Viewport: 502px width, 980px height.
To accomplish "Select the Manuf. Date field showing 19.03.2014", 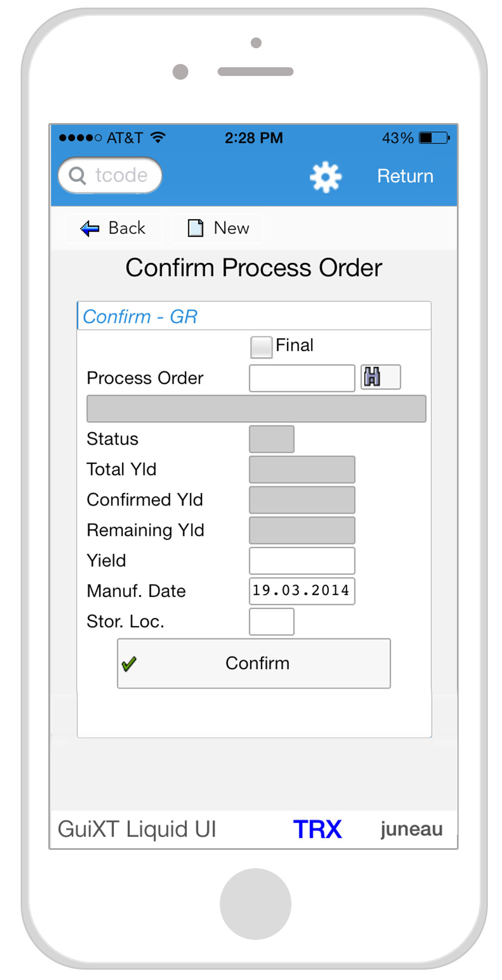I will [302, 591].
